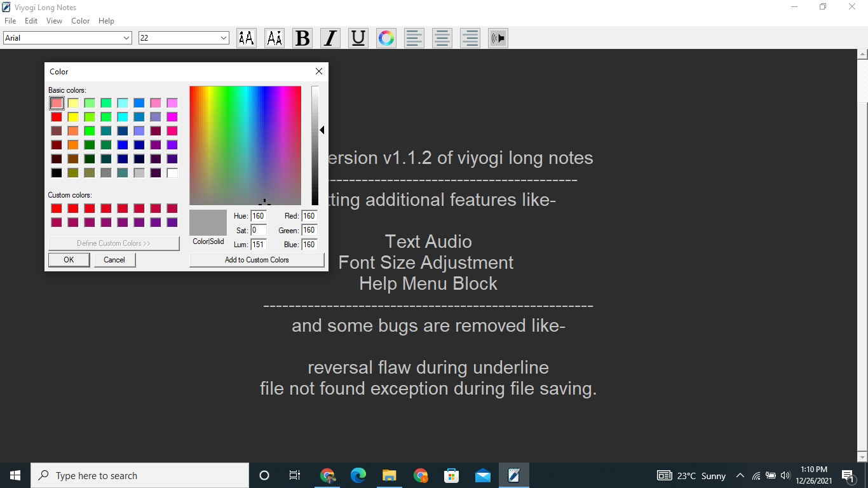This screenshot has width=868, height=488.
Task: Toggle Underline formatting in the toolbar
Action: [358, 38]
